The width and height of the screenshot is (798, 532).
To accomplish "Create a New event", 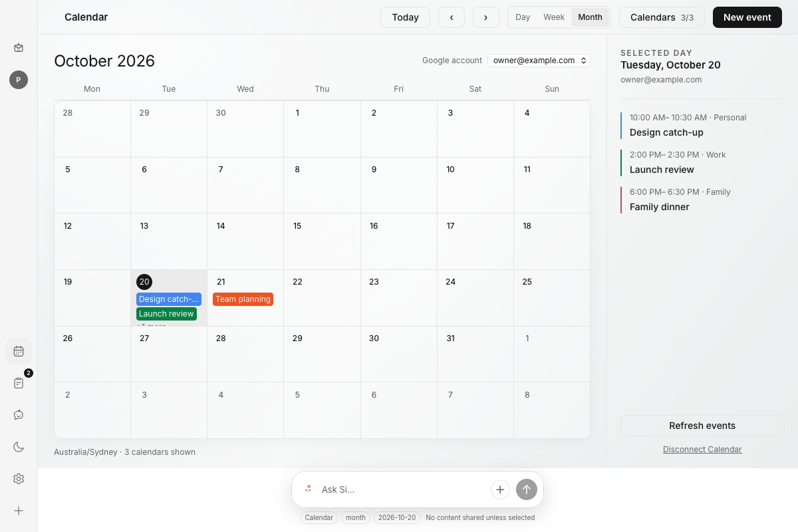I will (x=747, y=17).
